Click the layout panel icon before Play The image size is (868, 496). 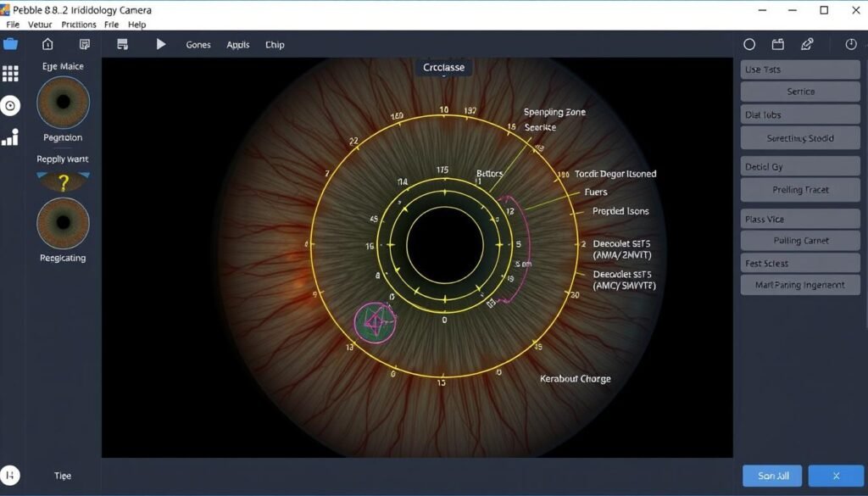pos(122,44)
